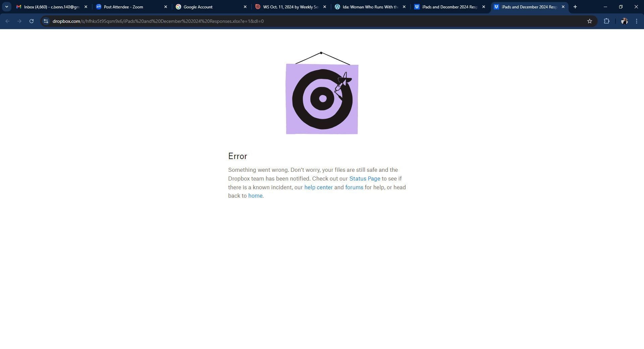
Task: Click the forward navigation arrow
Action: coord(19,21)
